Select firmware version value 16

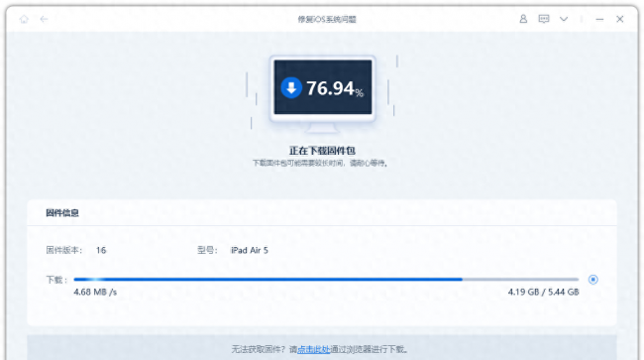pos(101,250)
